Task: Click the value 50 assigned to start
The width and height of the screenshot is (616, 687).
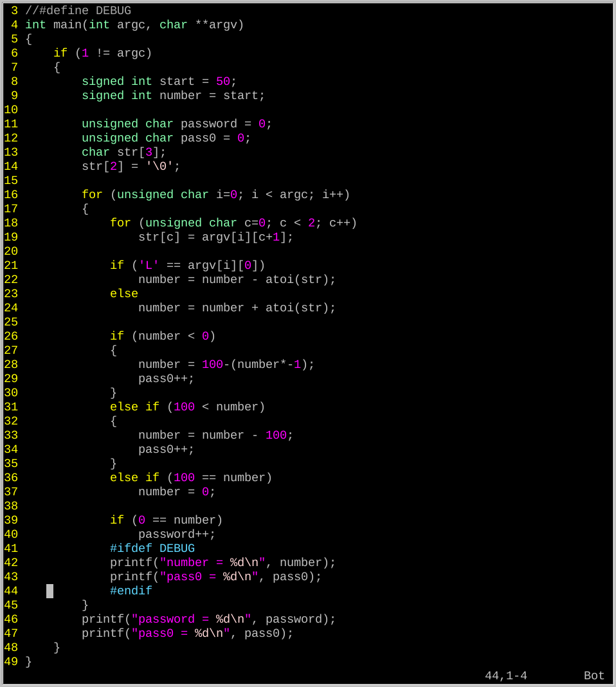Action: (223, 82)
